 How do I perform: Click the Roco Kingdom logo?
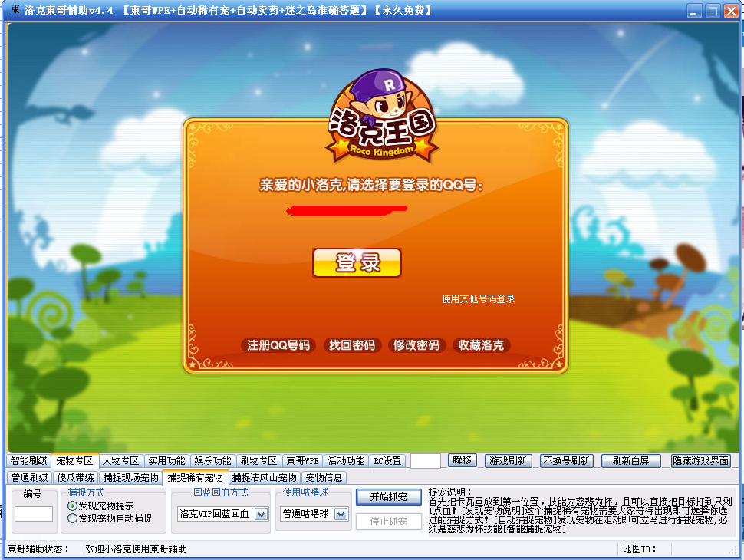[382, 117]
